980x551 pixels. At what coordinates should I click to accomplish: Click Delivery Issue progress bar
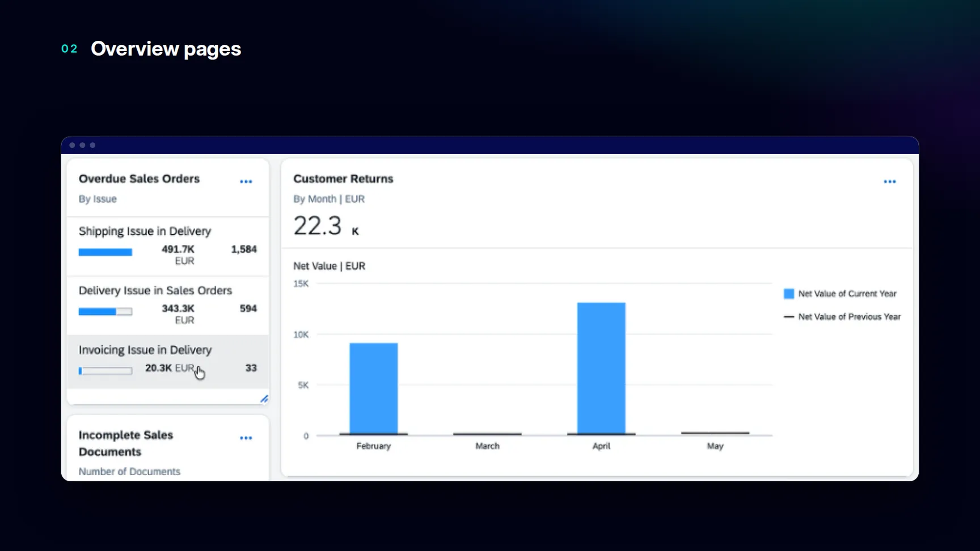coord(105,312)
